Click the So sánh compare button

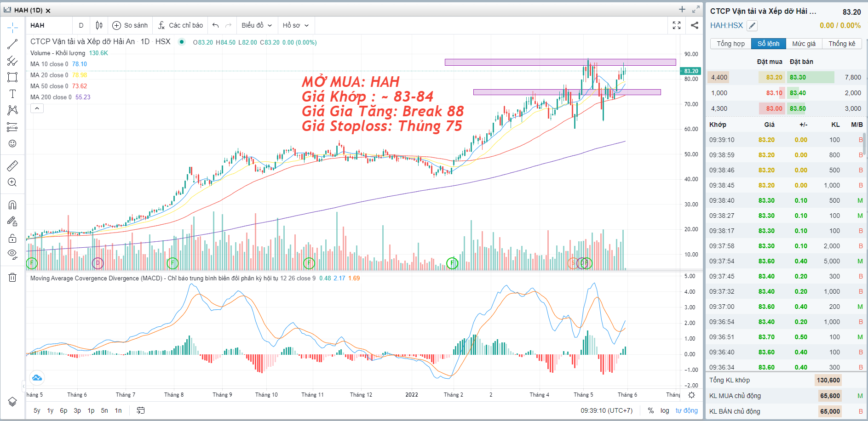click(x=130, y=25)
